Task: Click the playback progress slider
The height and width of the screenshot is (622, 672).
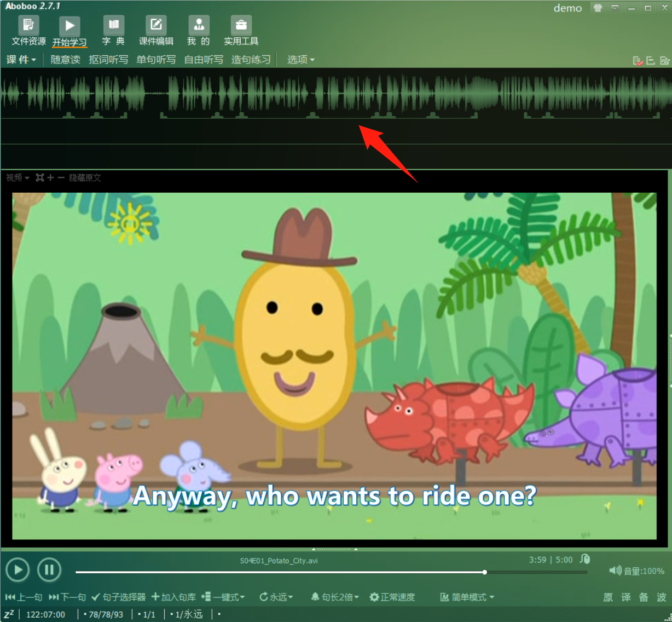Action: click(331, 572)
